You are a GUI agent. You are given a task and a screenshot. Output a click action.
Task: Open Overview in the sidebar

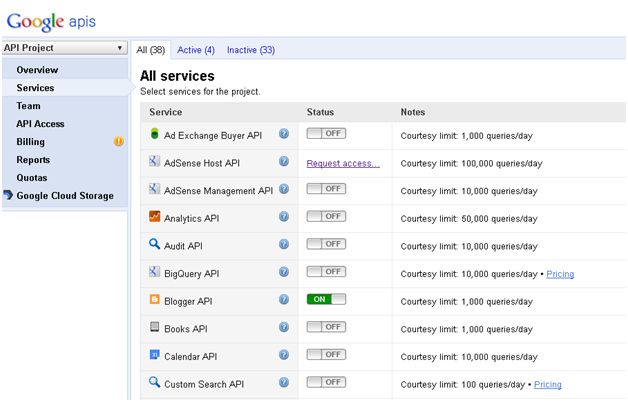(x=37, y=70)
